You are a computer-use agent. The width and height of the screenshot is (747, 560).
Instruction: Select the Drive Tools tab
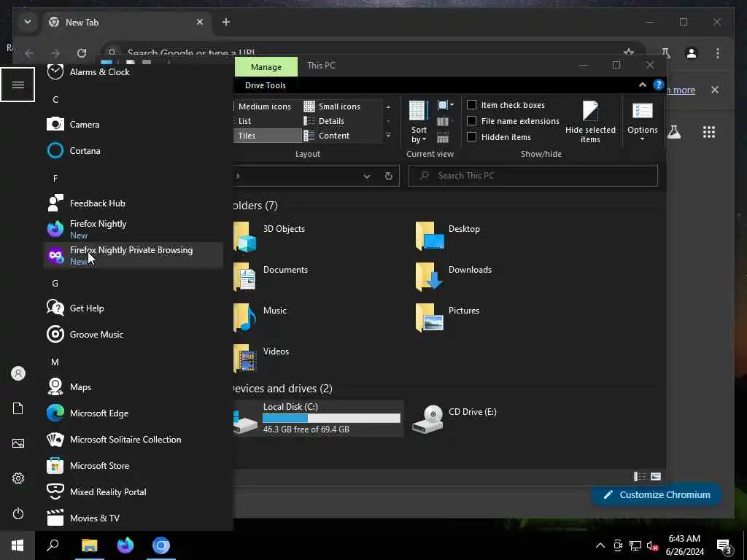click(266, 85)
